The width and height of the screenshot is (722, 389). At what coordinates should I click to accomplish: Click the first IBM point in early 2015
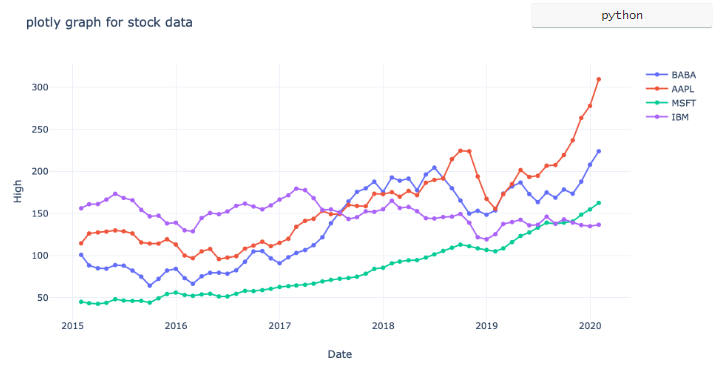(81, 208)
